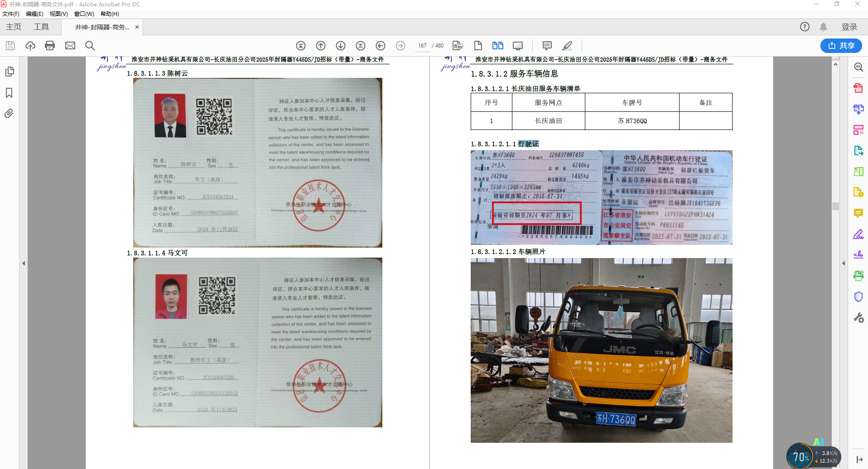
Task: Click the 长庆油田 table cell
Action: pyautogui.click(x=548, y=121)
